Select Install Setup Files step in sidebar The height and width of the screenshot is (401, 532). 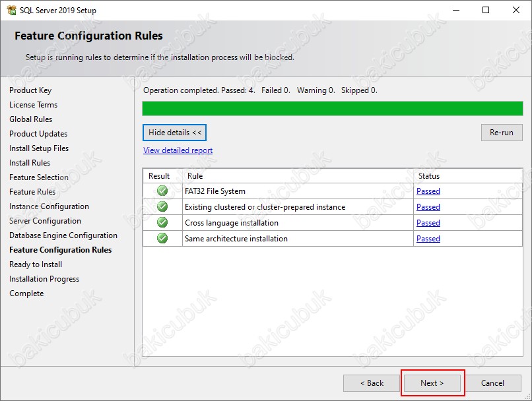[x=39, y=148]
